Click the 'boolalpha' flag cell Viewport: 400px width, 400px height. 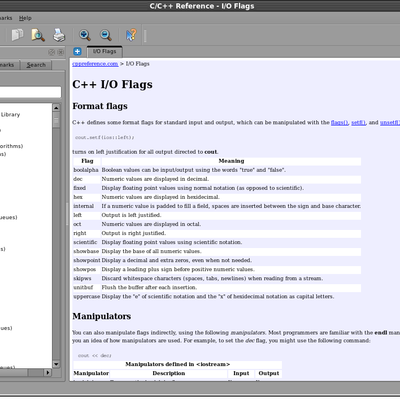(86, 170)
